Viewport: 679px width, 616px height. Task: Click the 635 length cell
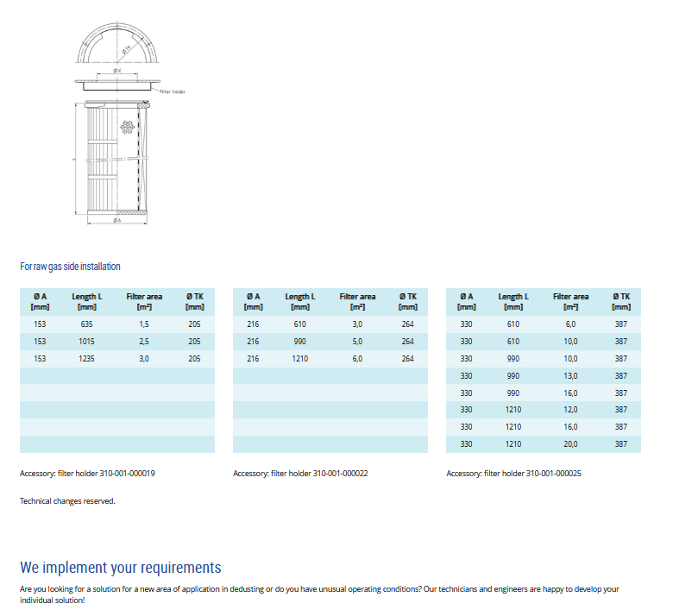(x=86, y=324)
